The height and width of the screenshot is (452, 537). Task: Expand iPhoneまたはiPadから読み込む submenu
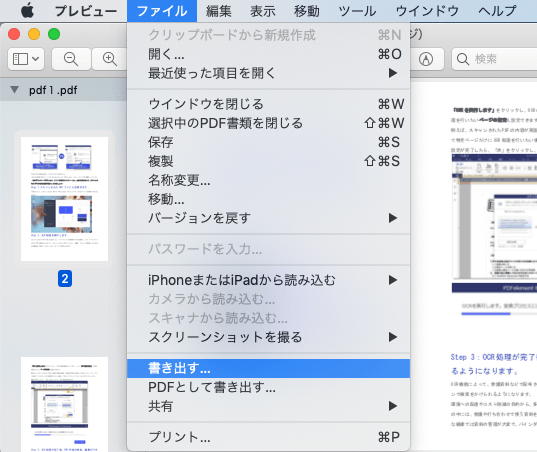click(x=268, y=280)
